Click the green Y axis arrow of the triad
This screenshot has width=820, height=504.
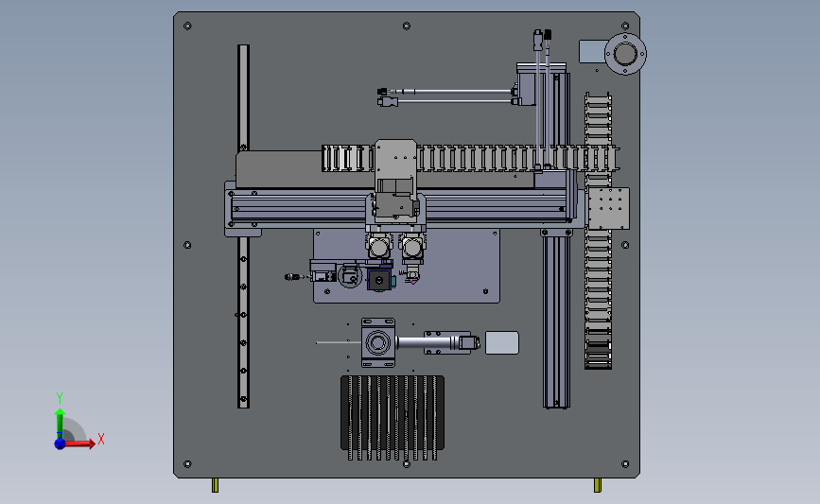pyautogui.click(x=60, y=424)
